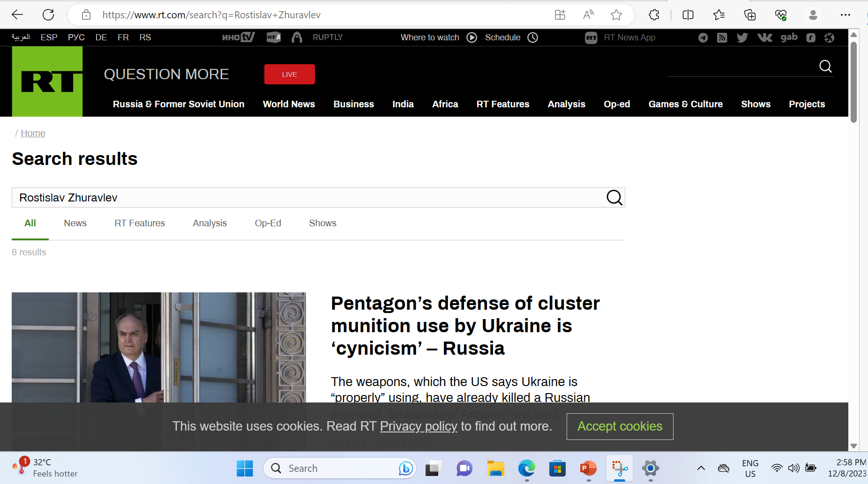Open PowerPoint from the taskbar

point(588,468)
